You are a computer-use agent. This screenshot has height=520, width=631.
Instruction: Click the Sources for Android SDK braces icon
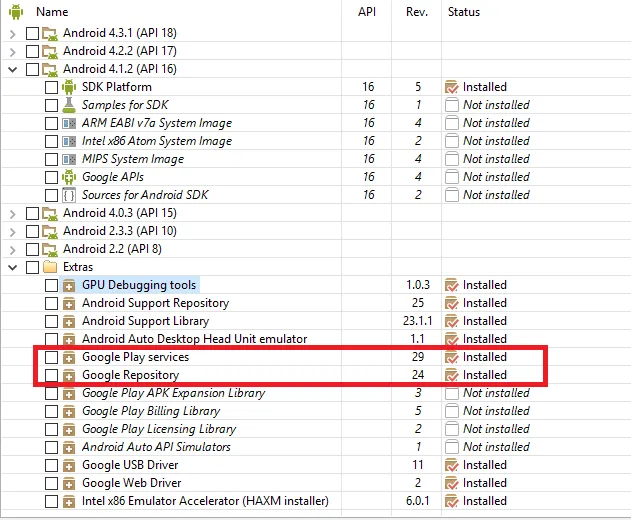(x=69, y=195)
